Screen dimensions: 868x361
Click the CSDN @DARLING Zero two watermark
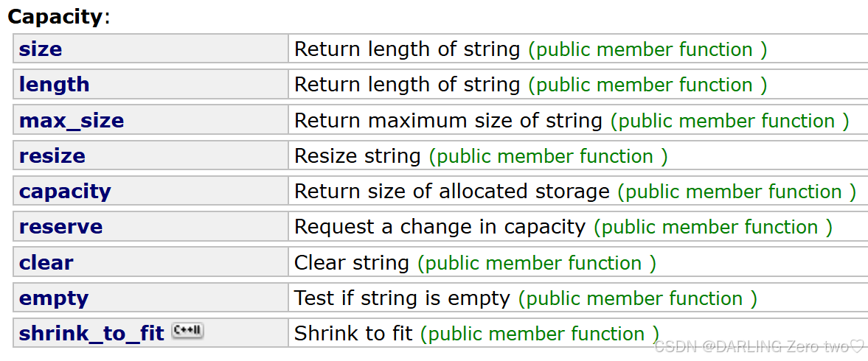(758, 346)
